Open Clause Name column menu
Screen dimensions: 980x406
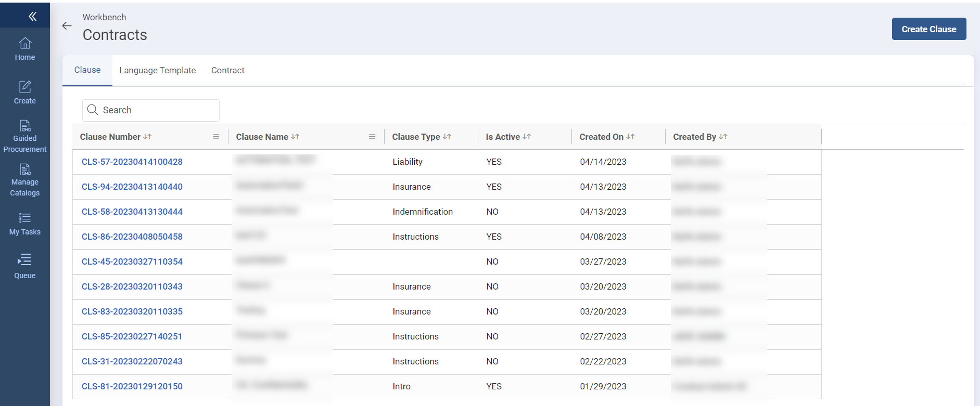pyautogui.click(x=372, y=137)
